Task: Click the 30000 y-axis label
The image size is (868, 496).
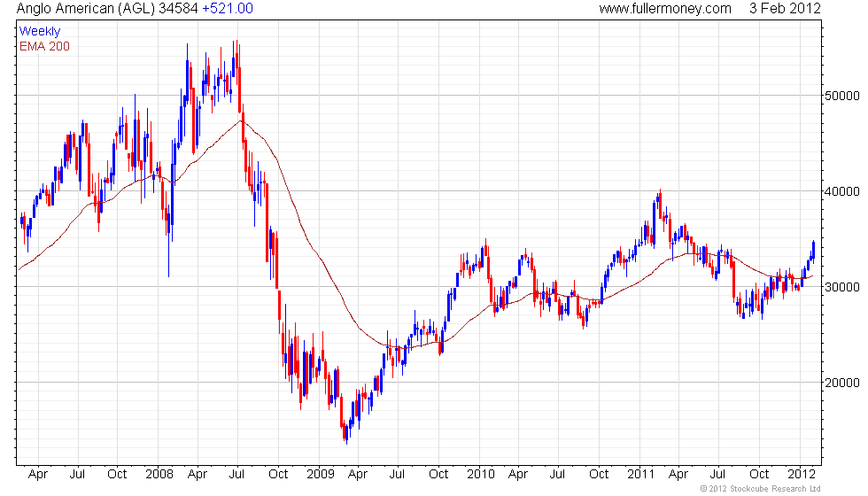Action: tap(842, 287)
